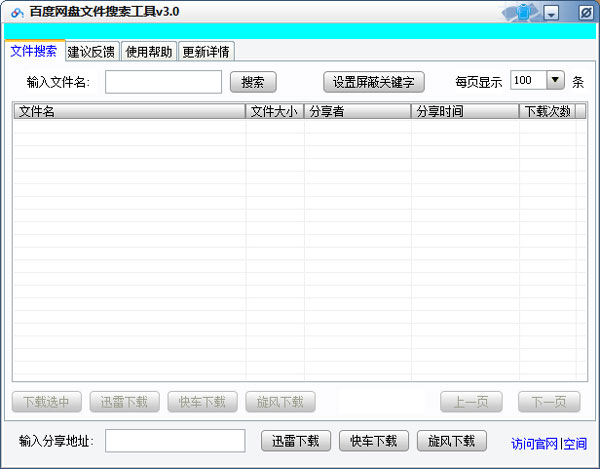Screen dimensions: 600x469
Task: Close the tool with the top-right button
Action: point(586,13)
